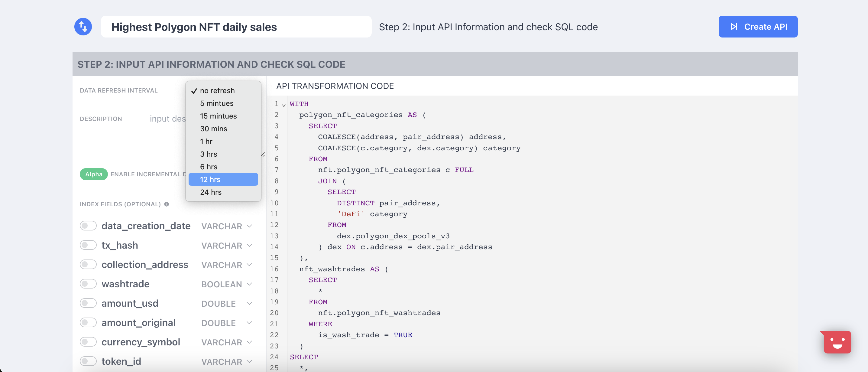Image resolution: width=868 pixels, height=372 pixels.
Task: Click the info icon beside Index Fields
Action: coord(167,204)
